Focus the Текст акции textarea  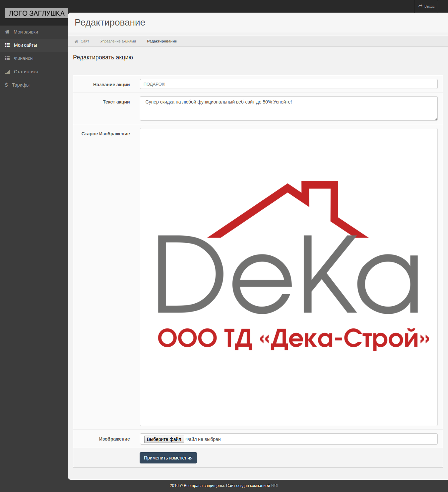click(288, 108)
